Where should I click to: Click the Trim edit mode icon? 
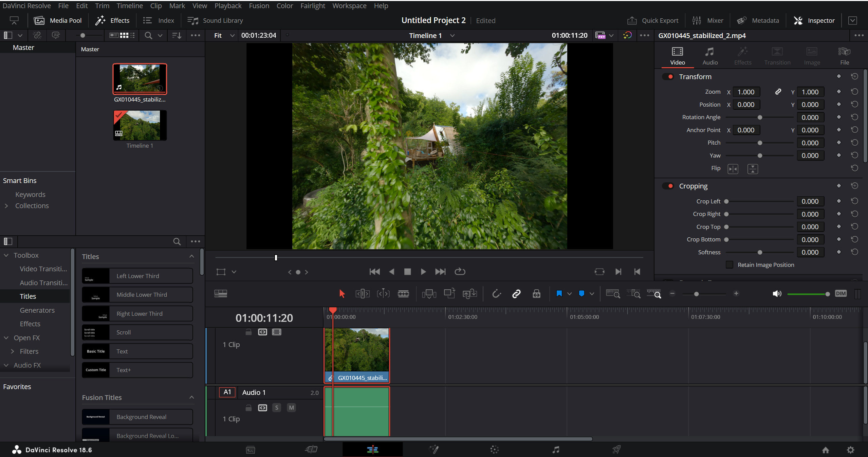[x=362, y=294]
